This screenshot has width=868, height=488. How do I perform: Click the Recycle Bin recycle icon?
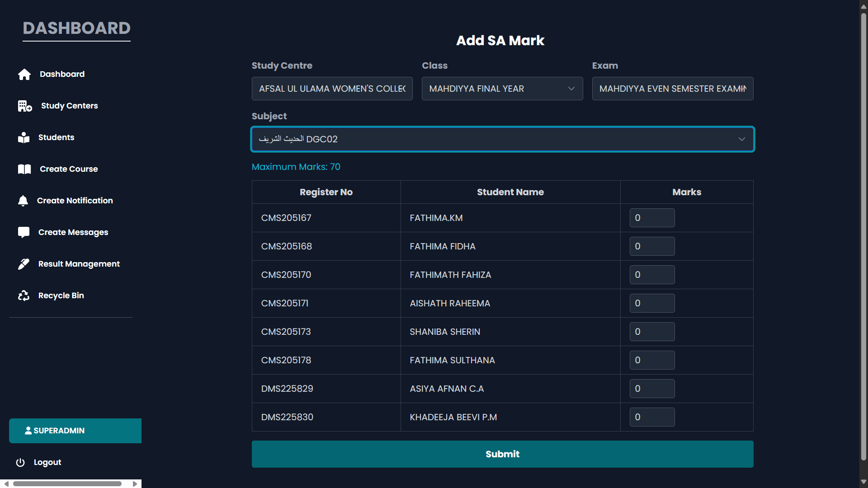pyautogui.click(x=24, y=296)
